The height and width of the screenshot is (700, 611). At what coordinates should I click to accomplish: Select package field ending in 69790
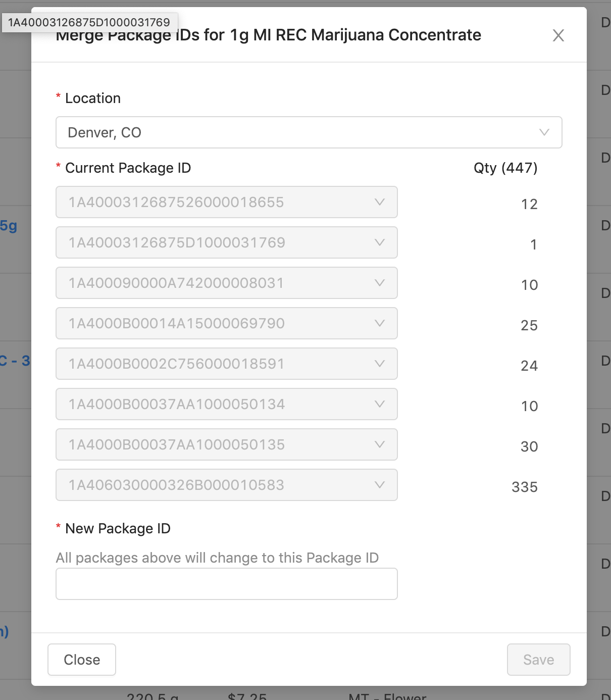coord(226,323)
